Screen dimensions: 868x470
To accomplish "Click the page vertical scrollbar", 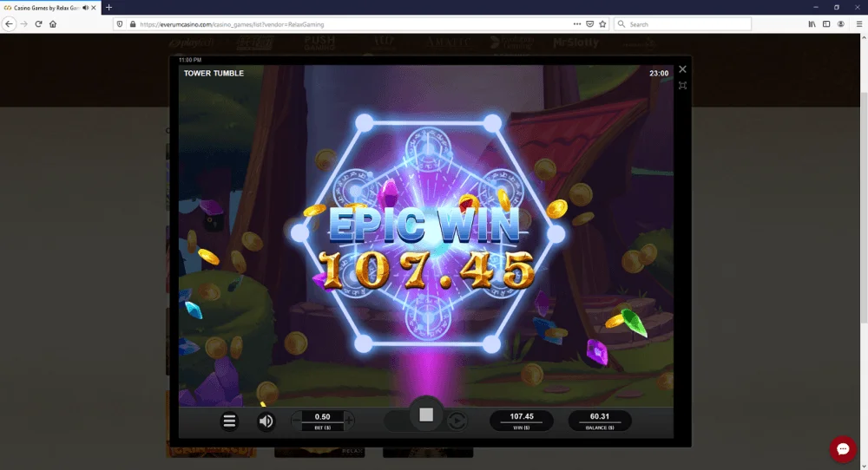I will [x=864, y=208].
